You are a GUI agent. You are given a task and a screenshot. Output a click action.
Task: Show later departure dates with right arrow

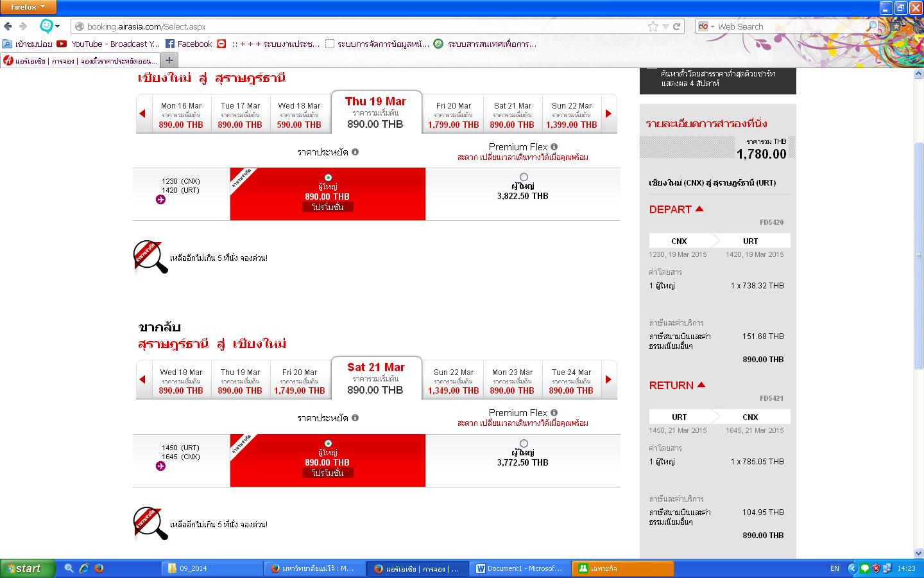point(608,114)
